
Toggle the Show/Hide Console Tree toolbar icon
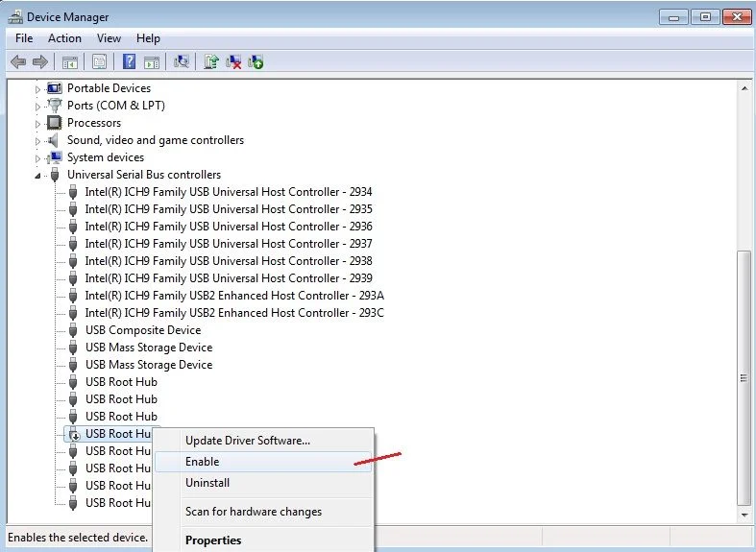pyautogui.click(x=70, y=62)
